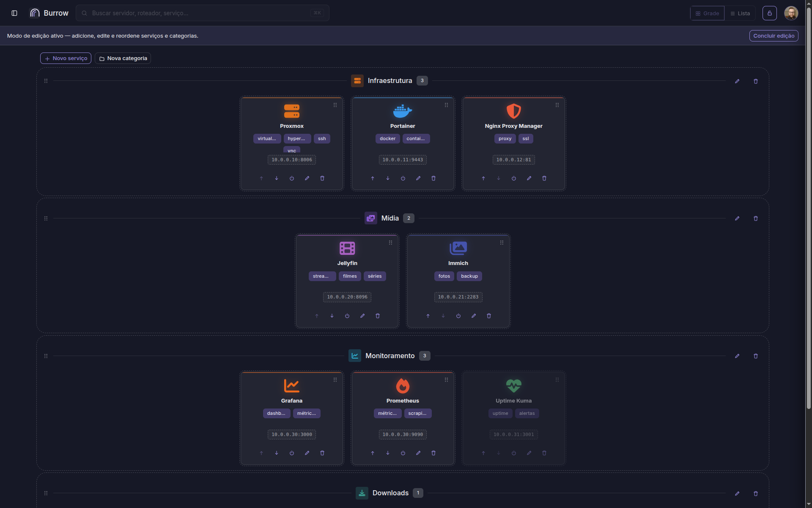
Task: Edit the Infraestrutura category name
Action: tap(737, 81)
